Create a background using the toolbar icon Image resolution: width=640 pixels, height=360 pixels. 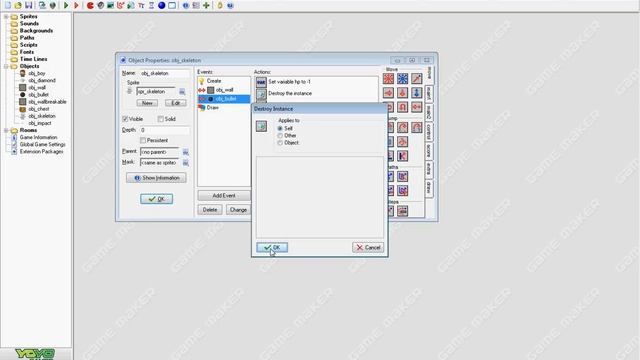110,5
